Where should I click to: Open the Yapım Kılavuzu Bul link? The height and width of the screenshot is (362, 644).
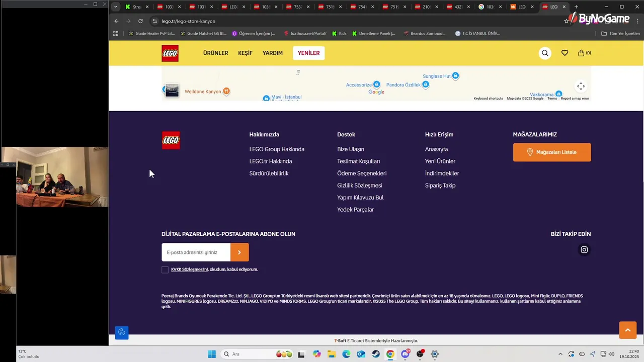coord(360,198)
